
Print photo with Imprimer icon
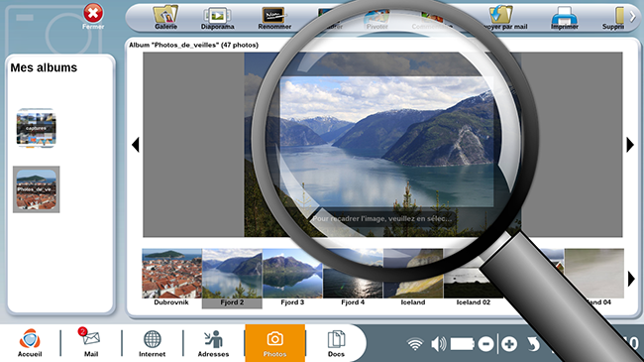point(565,18)
